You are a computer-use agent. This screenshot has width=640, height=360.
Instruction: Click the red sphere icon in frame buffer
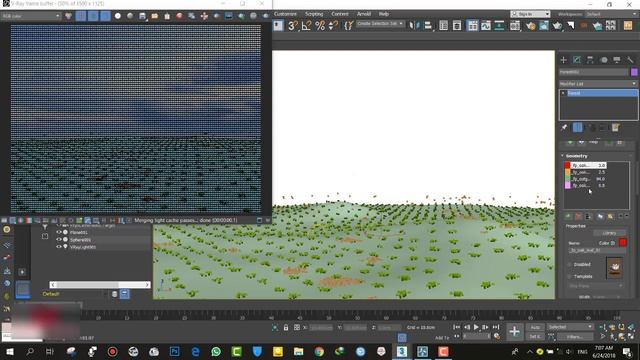pyautogui.click(x=179, y=16)
